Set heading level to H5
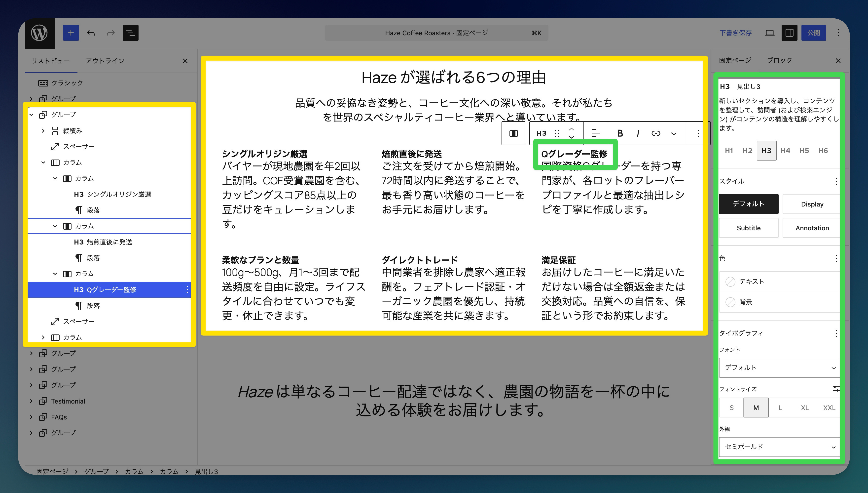 [804, 151]
